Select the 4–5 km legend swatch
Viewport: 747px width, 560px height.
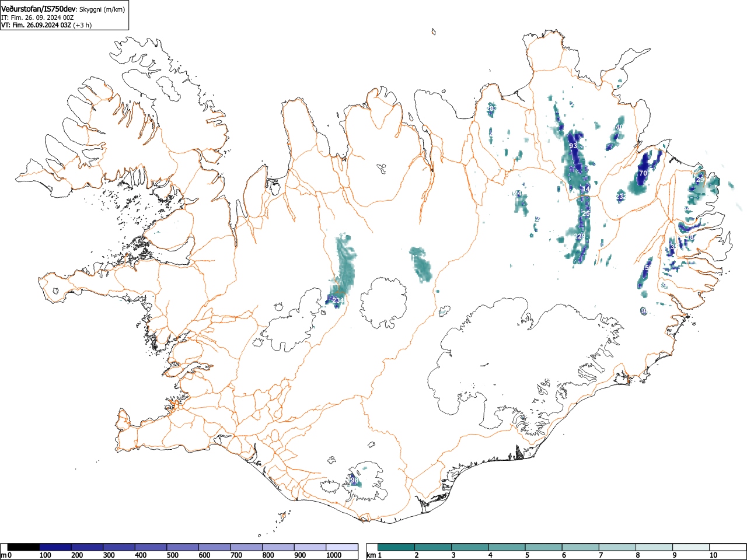tap(507, 547)
